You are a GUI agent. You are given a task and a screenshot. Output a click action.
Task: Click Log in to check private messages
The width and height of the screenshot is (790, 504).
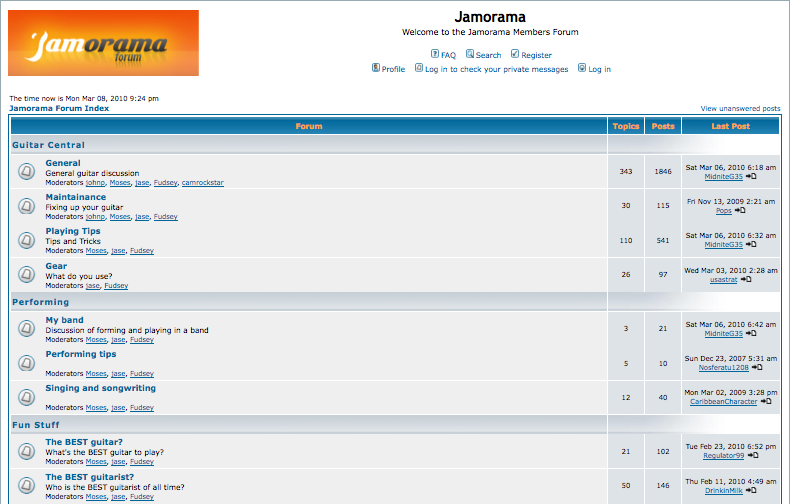[496, 69]
